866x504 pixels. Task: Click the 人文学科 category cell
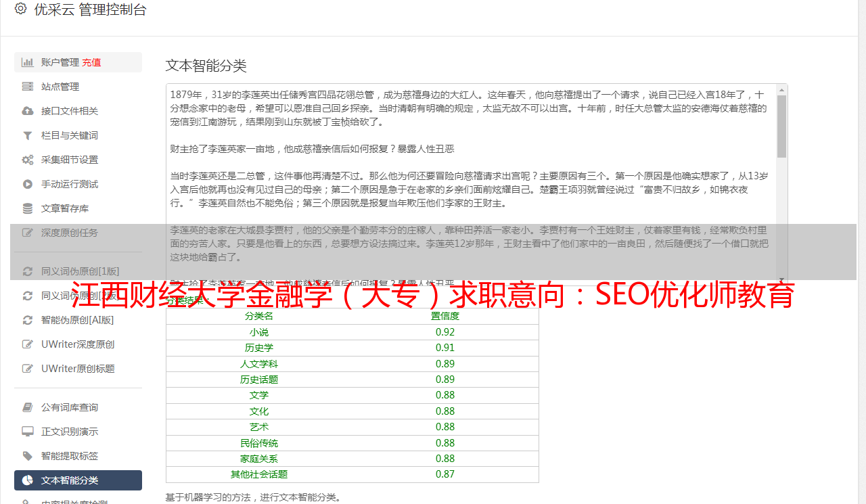pyautogui.click(x=259, y=364)
